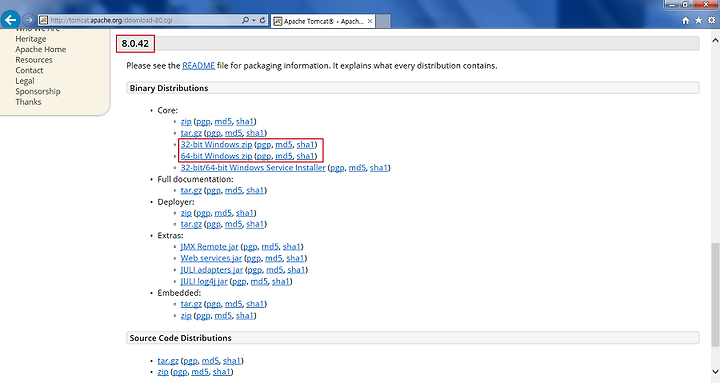Open pgp link for 32-bit Windows zip
720x383 pixels.
pos(264,145)
